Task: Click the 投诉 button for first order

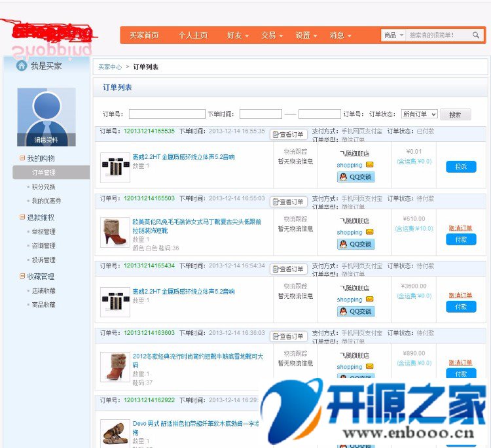Action: (461, 167)
